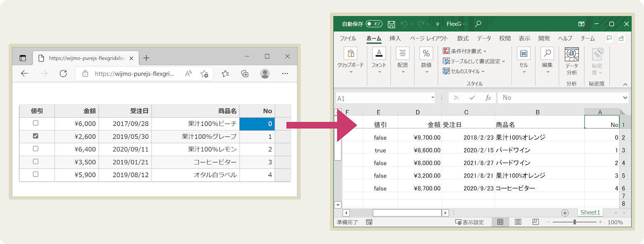Screen dimensions: 644x244
Task: Click the browser Back arrow
Action: (x=25, y=73)
